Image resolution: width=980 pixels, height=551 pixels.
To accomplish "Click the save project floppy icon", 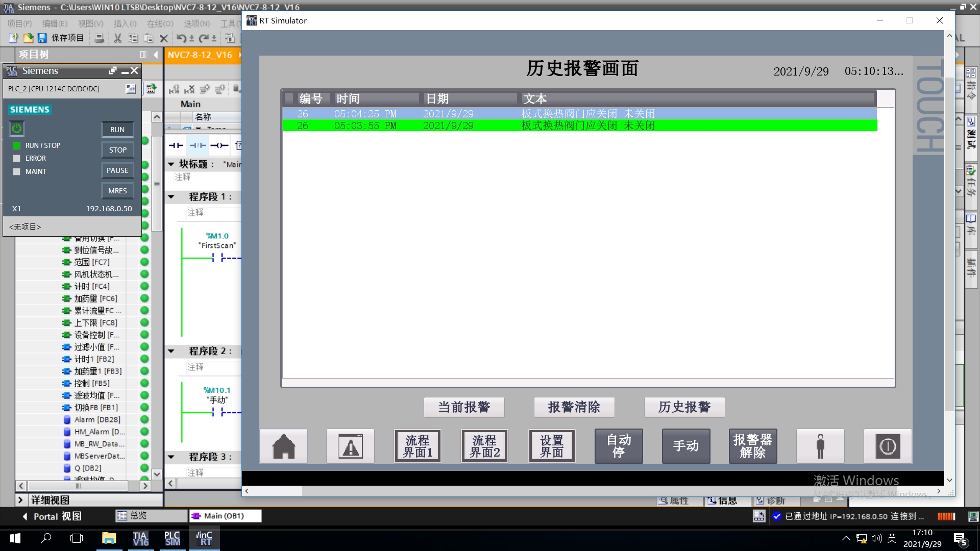I will tap(42, 38).
